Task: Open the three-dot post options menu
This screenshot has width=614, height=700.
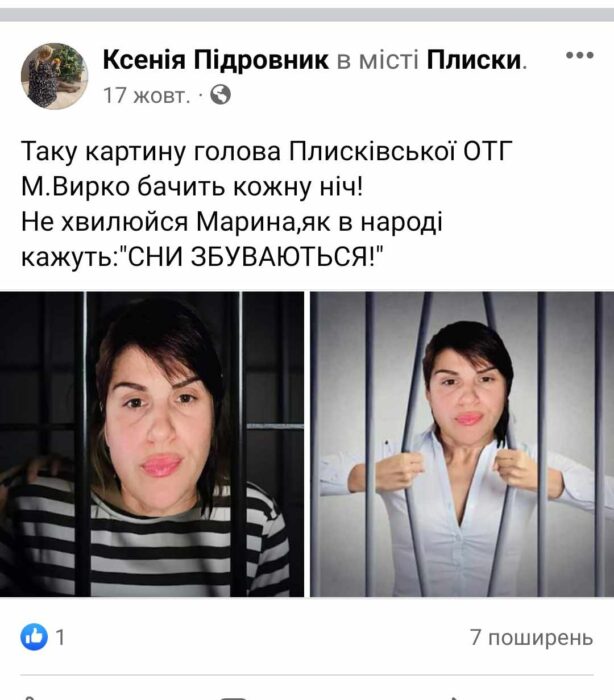Action: click(580, 55)
